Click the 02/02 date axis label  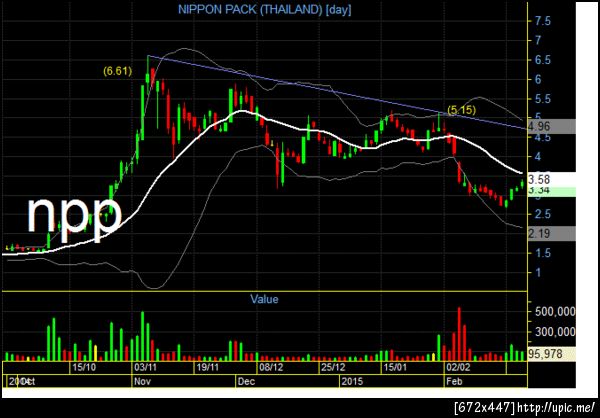tap(458, 368)
